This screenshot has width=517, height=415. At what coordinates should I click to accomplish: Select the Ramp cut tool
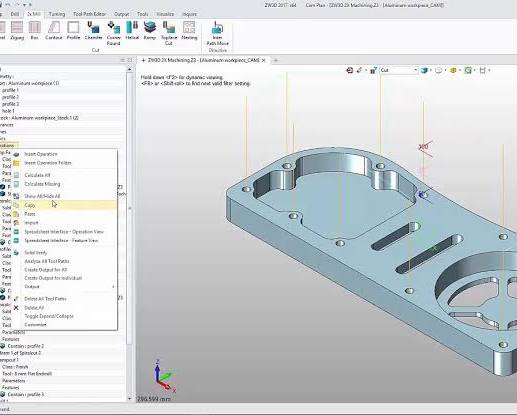click(150, 31)
